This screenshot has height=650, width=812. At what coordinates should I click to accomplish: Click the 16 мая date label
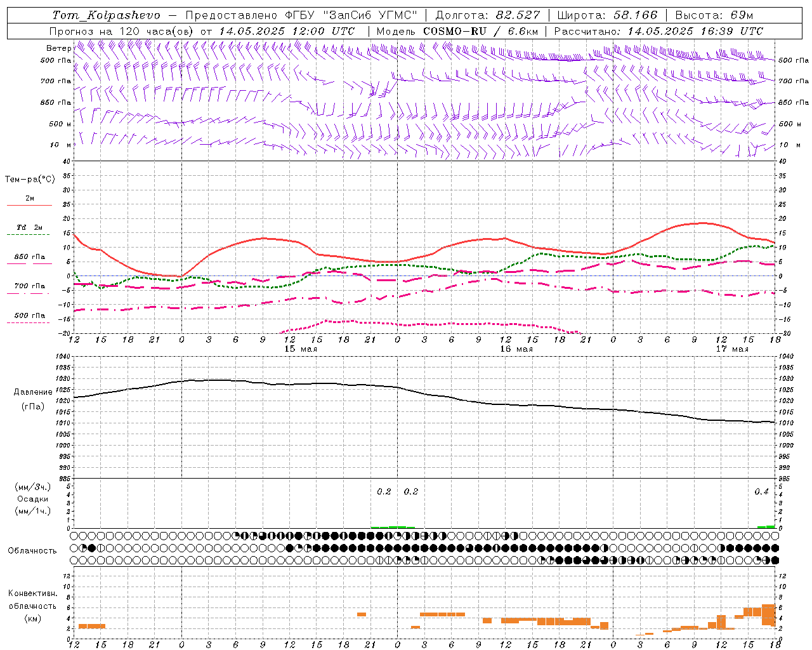[516, 349]
